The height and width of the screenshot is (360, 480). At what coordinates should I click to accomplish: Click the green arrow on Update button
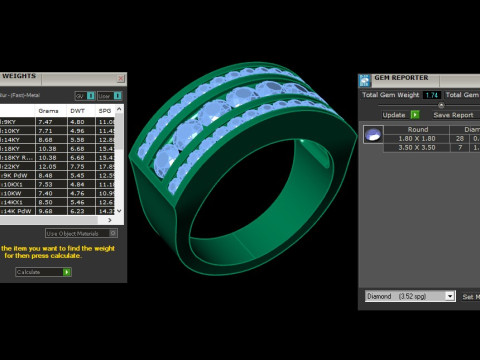pyautogui.click(x=415, y=115)
